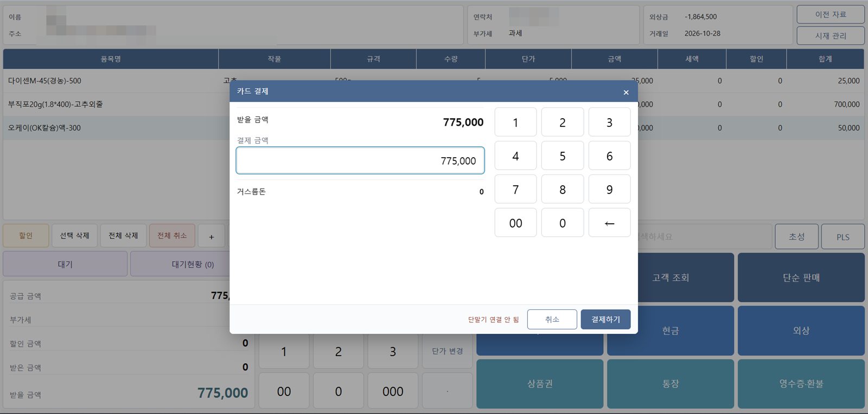868x414 pixels.
Task: Confirm payment with 결제하기 button
Action: (605, 319)
